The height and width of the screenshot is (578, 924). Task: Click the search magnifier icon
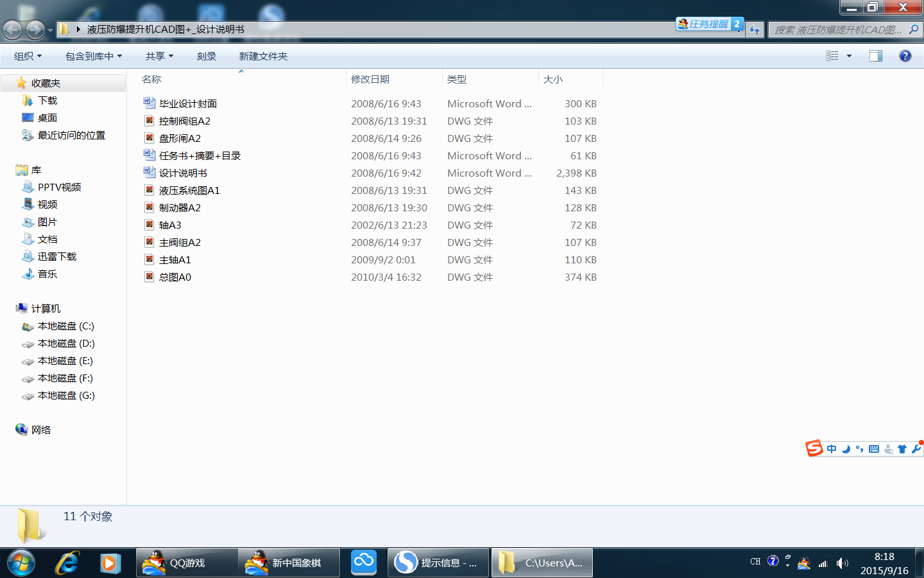914,30
